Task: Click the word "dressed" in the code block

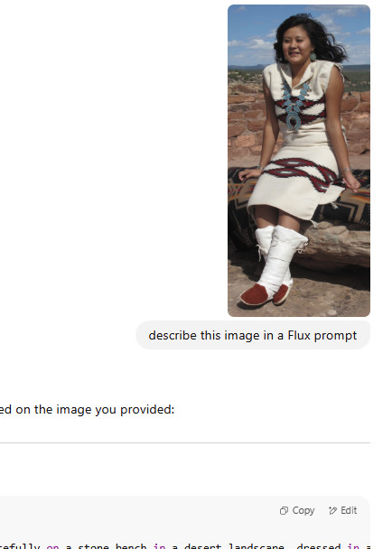Action: (319, 545)
